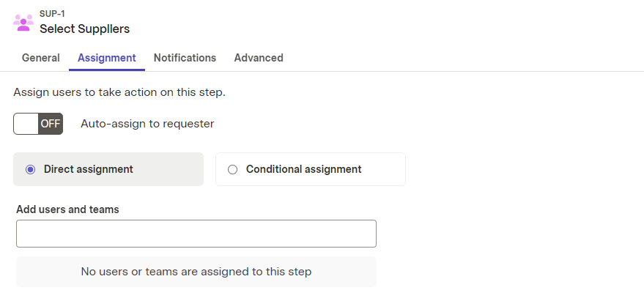
Task: Click the Conditional assignment label text
Action: click(303, 169)
